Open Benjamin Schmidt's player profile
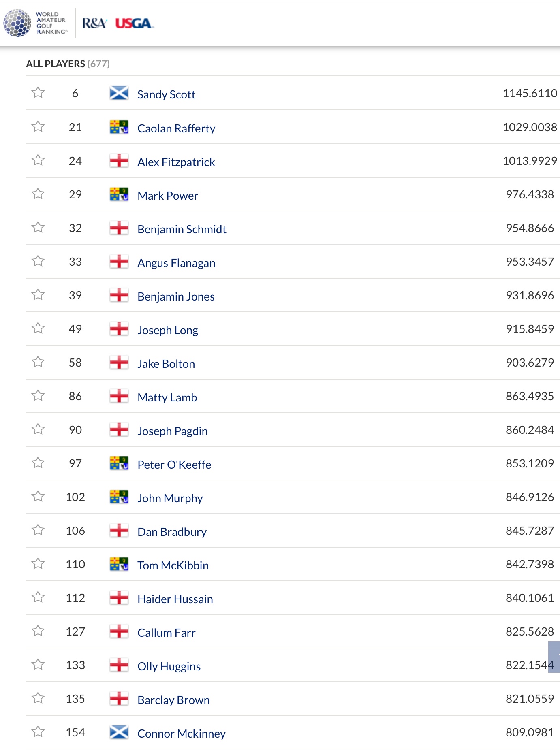This screenshot has width=560, height=755. pyautogui.click(x=182, y=229)
